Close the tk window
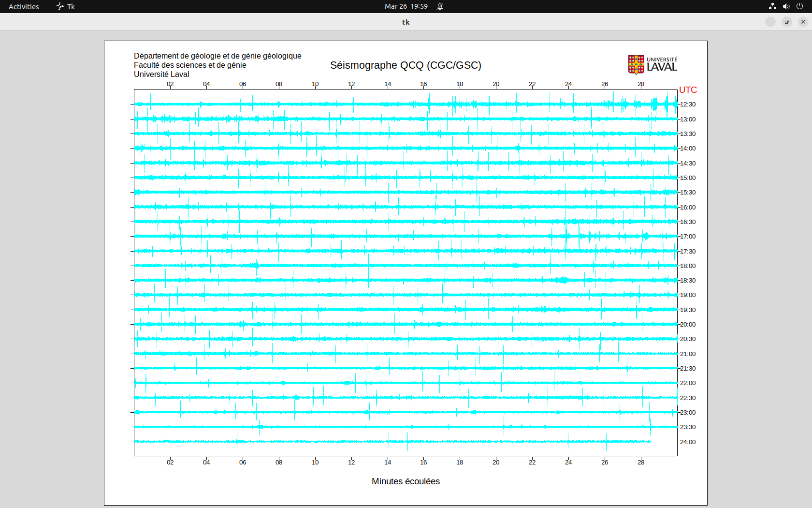This screenshot has height=508, width=812. click(x=803, y=22)
